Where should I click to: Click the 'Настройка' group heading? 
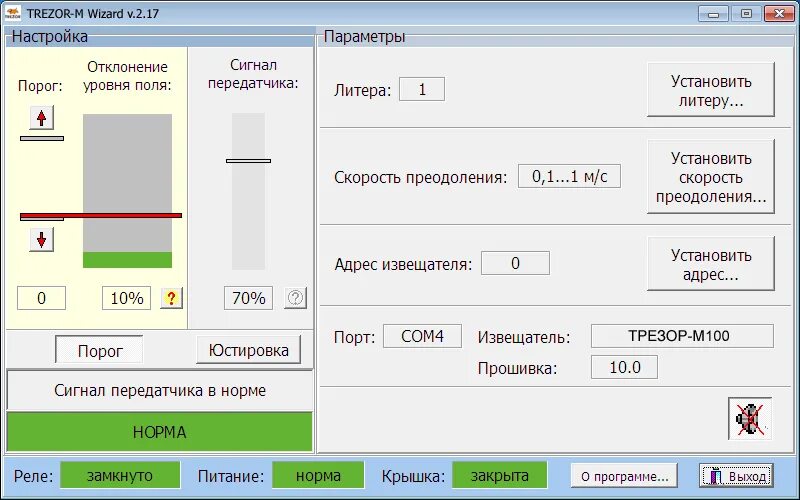(x=49, y=36)
